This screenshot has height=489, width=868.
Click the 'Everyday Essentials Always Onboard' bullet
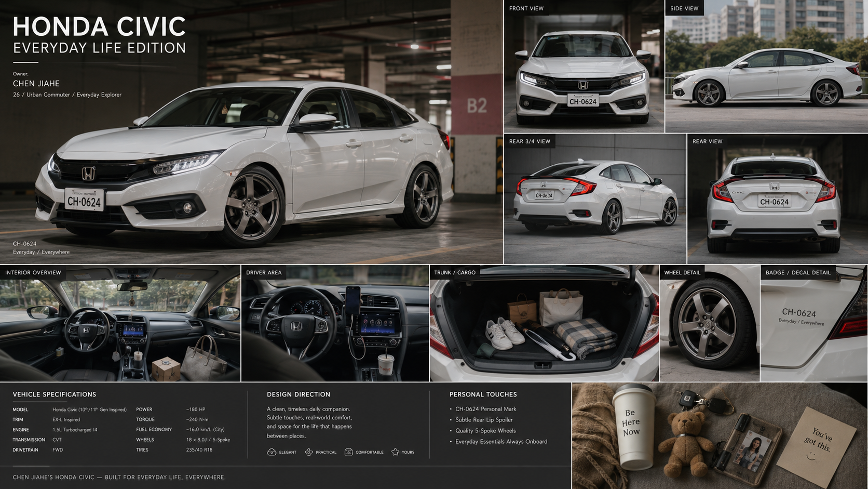[x=501, y=442]
